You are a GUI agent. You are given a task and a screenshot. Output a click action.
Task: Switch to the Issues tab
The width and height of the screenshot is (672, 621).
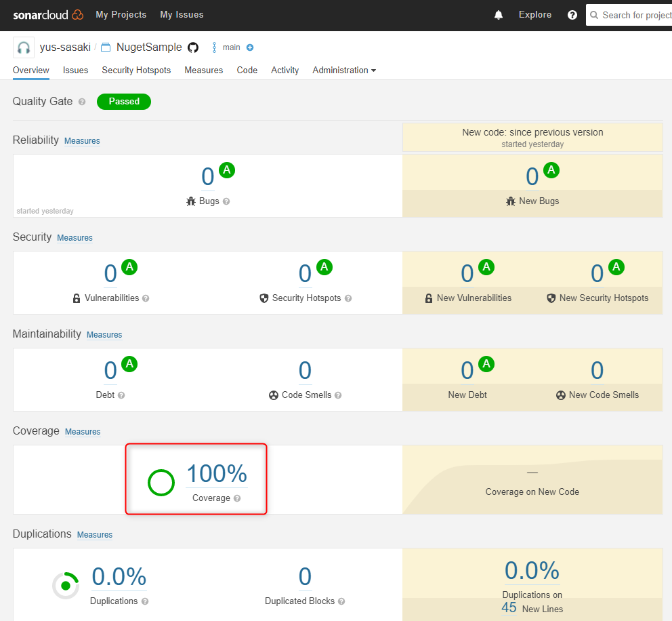pos(75,70)
